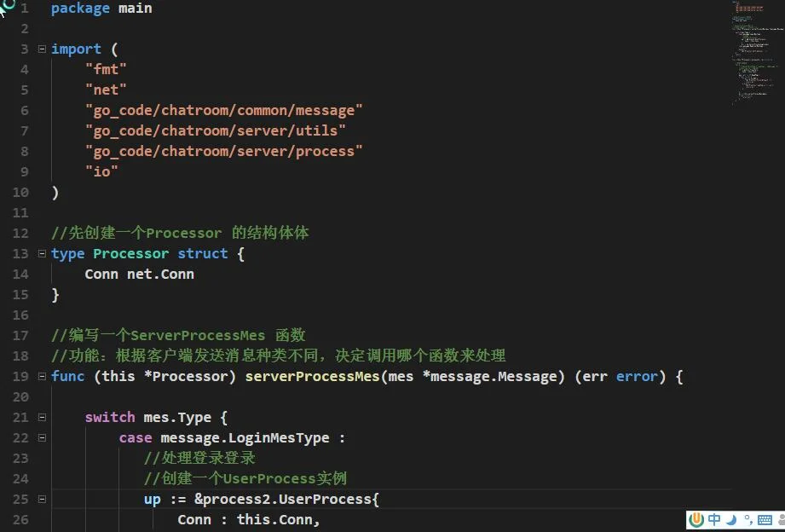785x532 pixels.
Task: Click 'net.Conn' field type on line 14
Action: pyautogui.click(x=160, y=274)
